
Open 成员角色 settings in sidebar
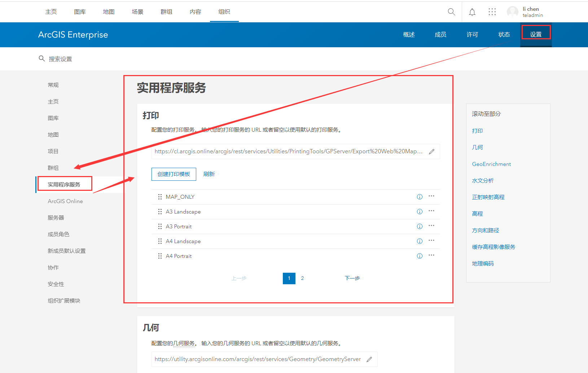tap(59, 234)
